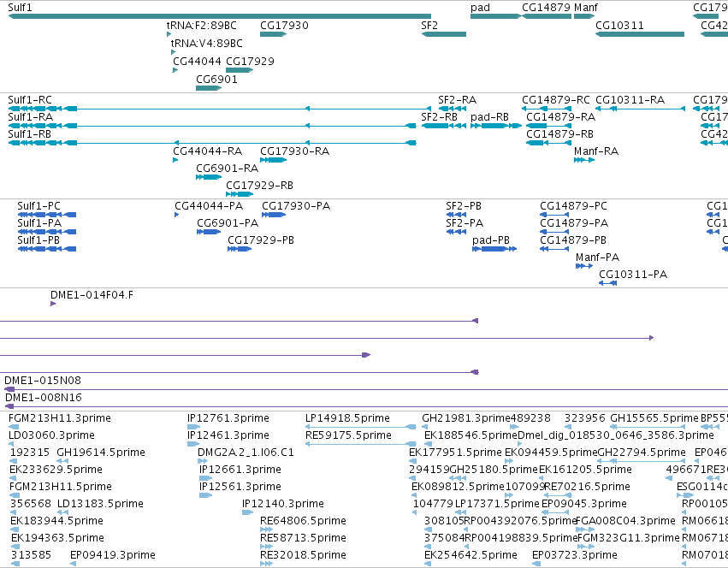Click the LD13183.5prime EST label

pyautogui.click(x=100, y=505)
